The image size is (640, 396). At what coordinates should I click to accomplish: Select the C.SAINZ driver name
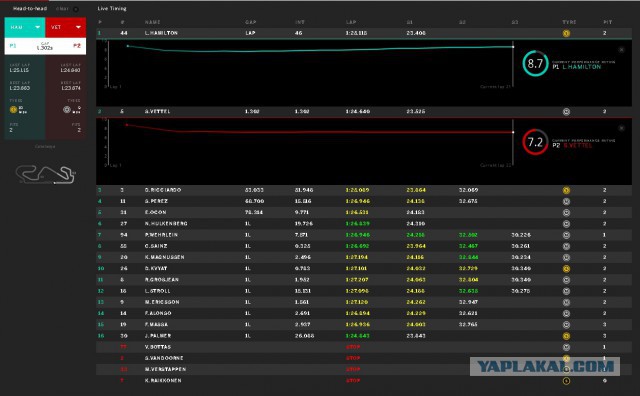pyautogui.click(x=156, y=246)
